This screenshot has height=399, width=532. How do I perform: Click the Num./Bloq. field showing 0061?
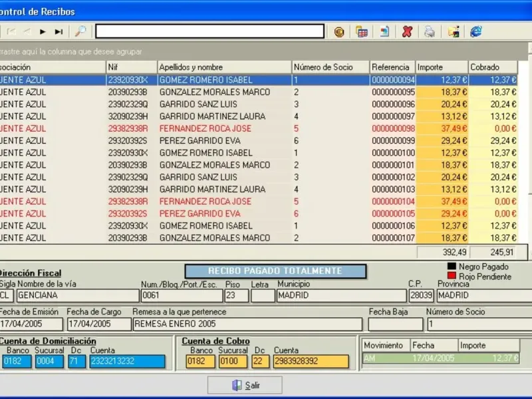click(x=182, y=295)
